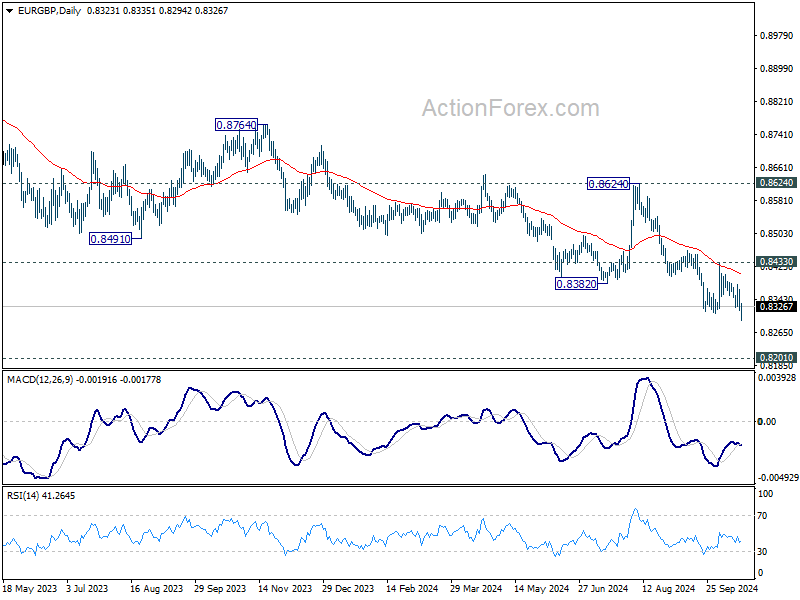Click the RSI 100 scale label

coord(766,494)
